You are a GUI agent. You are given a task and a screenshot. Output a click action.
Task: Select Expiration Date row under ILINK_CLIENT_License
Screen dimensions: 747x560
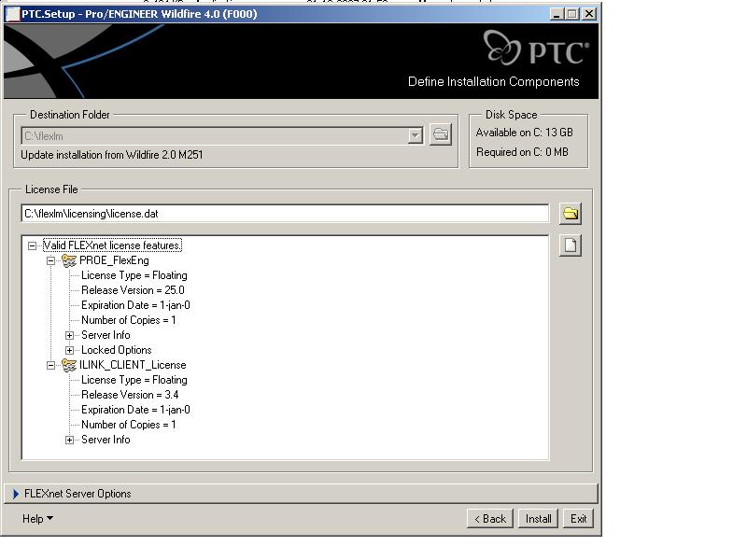135,410
